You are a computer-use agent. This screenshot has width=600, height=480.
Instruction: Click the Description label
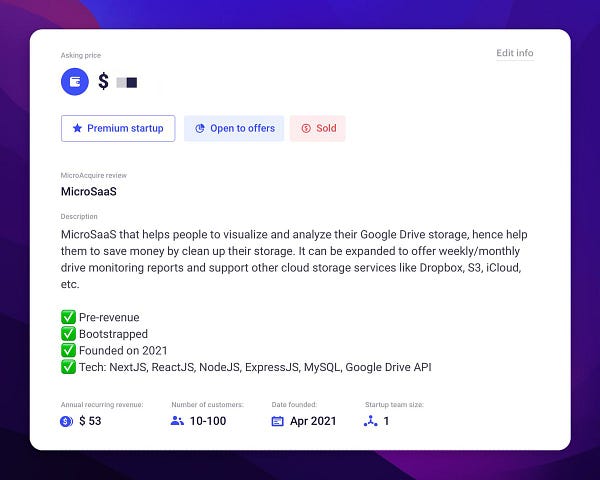pos(79,217)
